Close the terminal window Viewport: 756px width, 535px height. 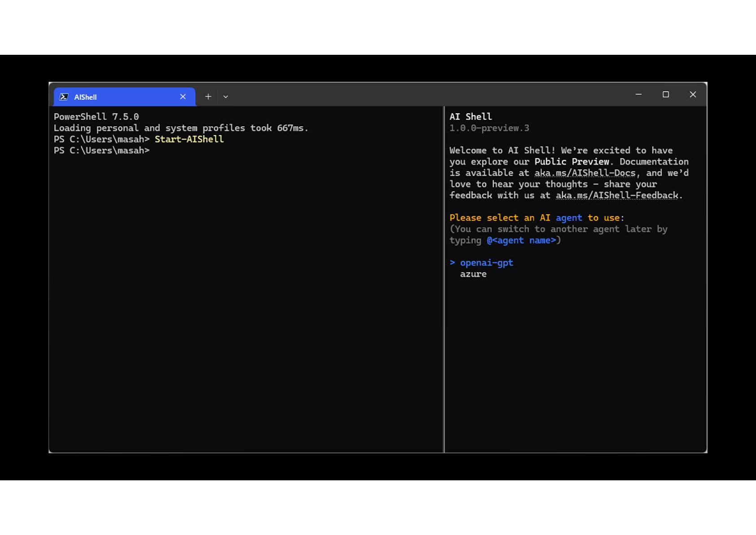tap(693, 94)
